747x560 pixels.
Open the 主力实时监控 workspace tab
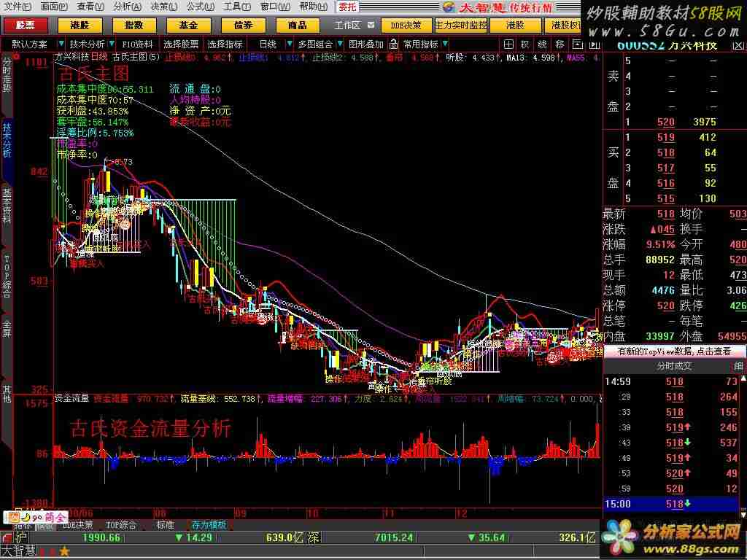(461, 26)
